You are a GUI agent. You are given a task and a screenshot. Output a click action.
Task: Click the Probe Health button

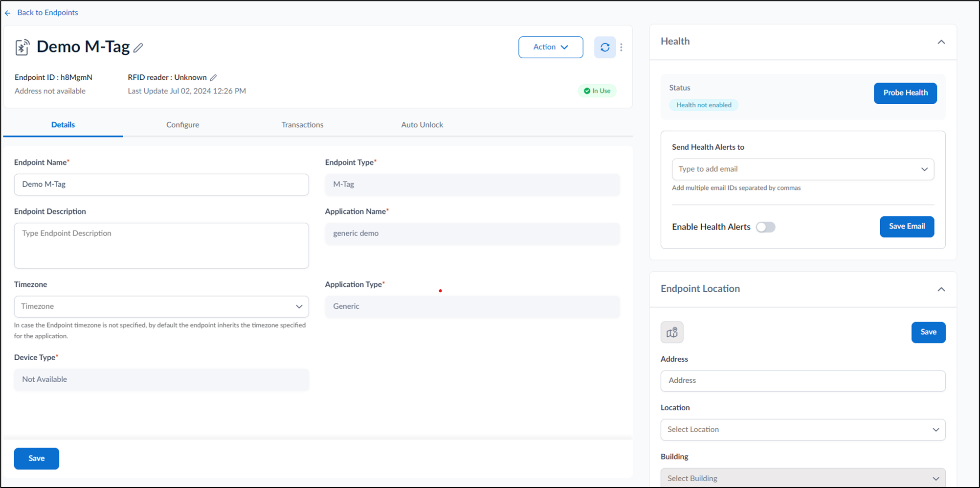coord(905,93)
